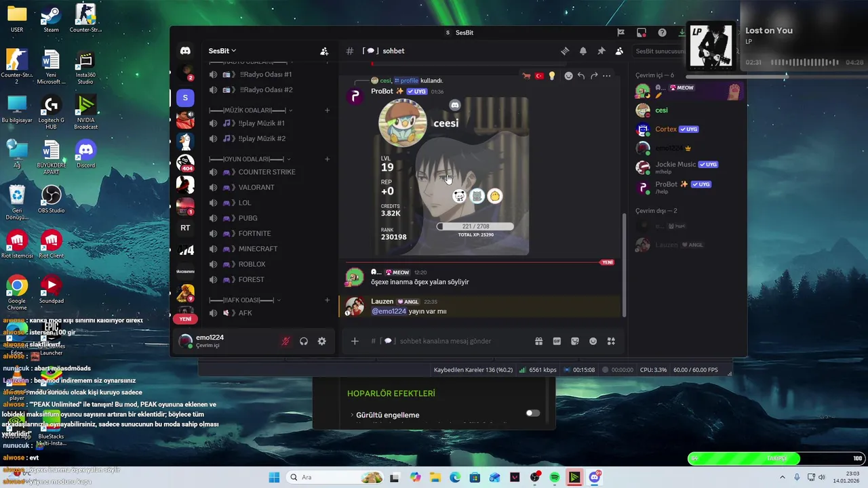Open the gift Nitro icon
The height and width of the screenshot is (488, 868).
pyautogui.click(x=538, y=341)
